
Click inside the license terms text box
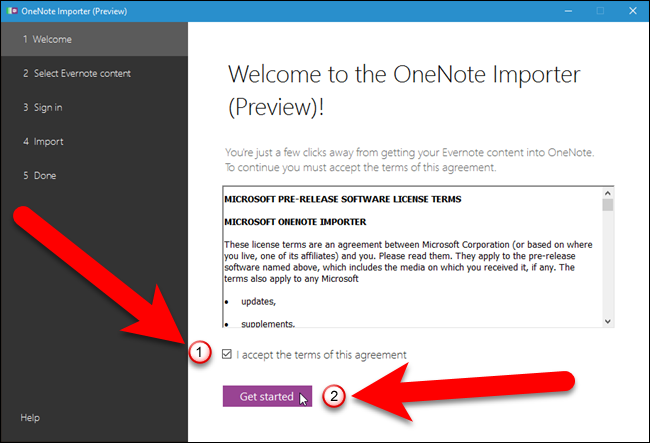413,257
